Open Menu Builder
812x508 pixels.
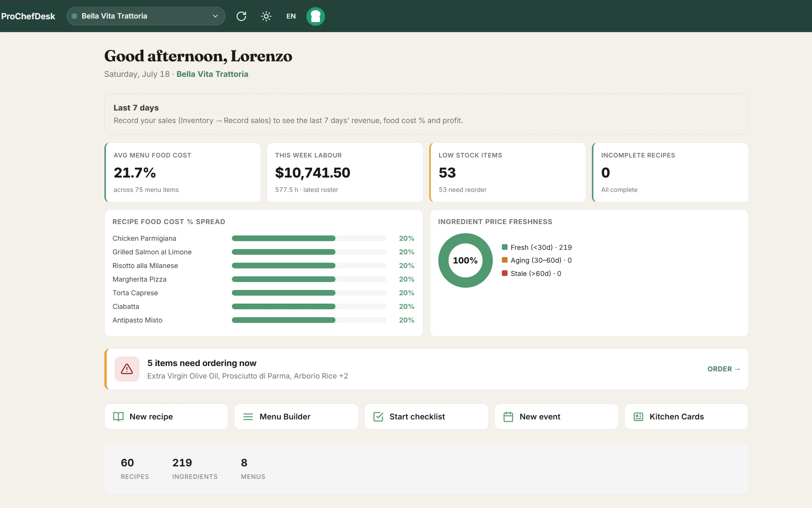(x=296, y=417)
